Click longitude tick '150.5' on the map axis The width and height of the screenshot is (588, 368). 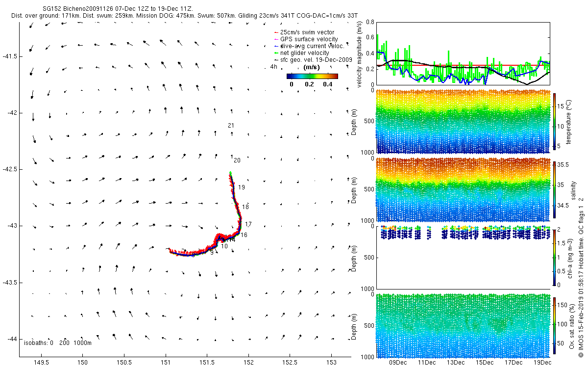point(124,362)
